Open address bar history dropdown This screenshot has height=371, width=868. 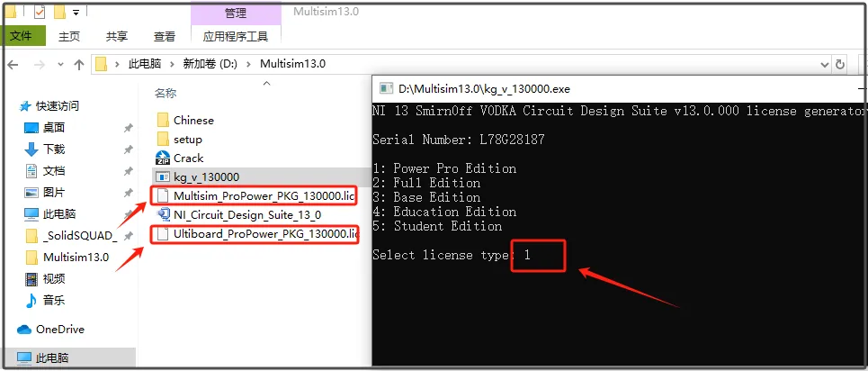click(826, 64)
